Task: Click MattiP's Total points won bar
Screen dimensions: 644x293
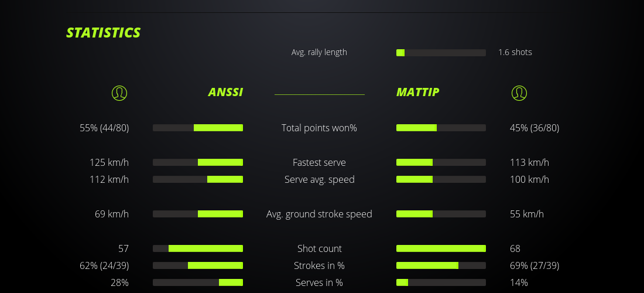Action: point(441,128)
